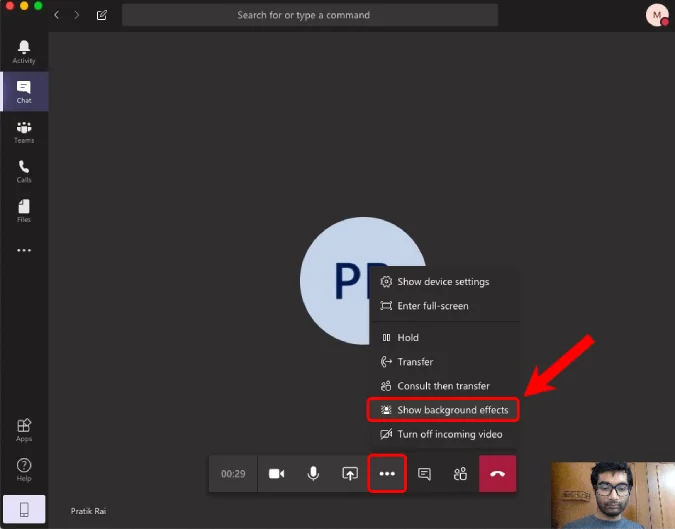The width and height of the screenshot is (675, 529).
Task: Click the Pratik Rai name label
Action: coord(88,511)
